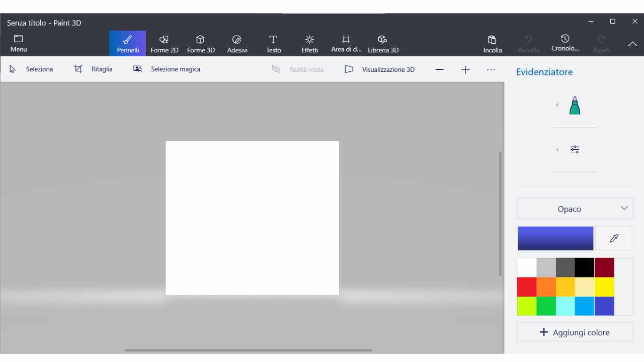Image resolution: width=644 pixels, height=362 pixels.
Task: Click the vertical canvas scrollbar
Action: click(500, 214)
